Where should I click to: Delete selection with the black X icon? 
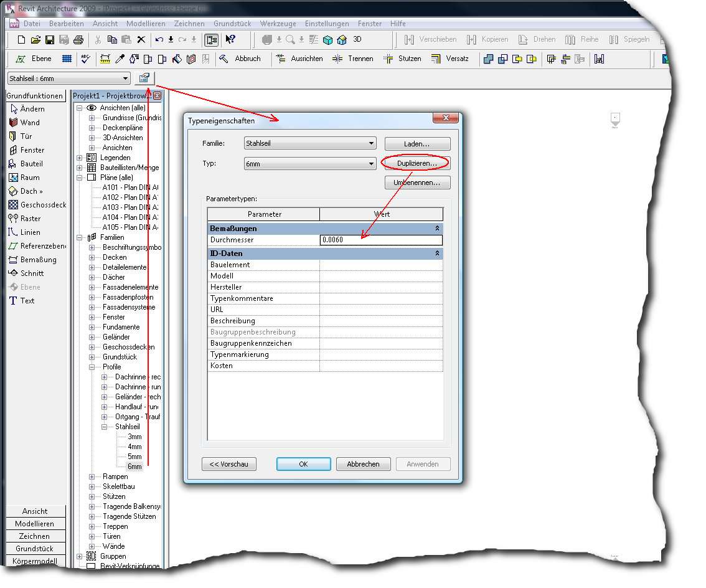141,40
